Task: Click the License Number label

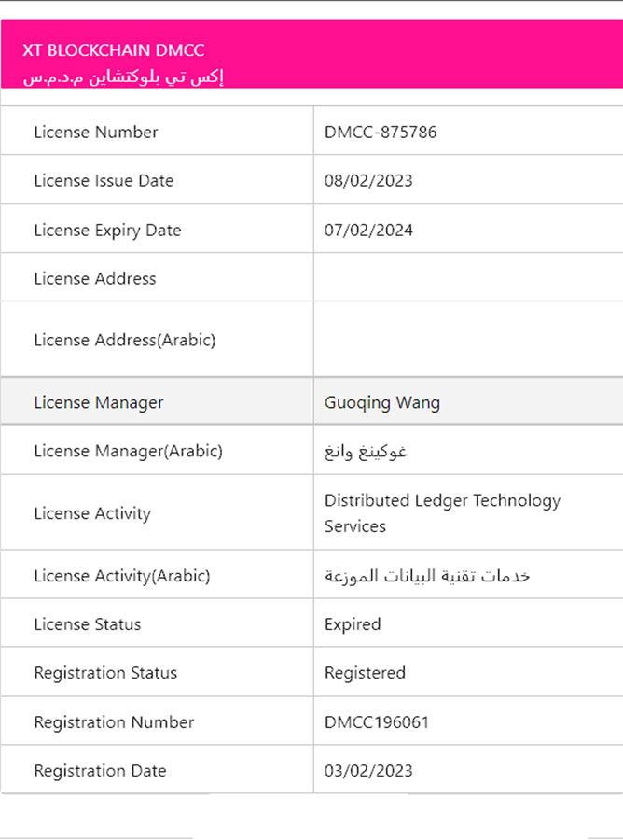Action: pyautogui.click(x=96, y=133)
